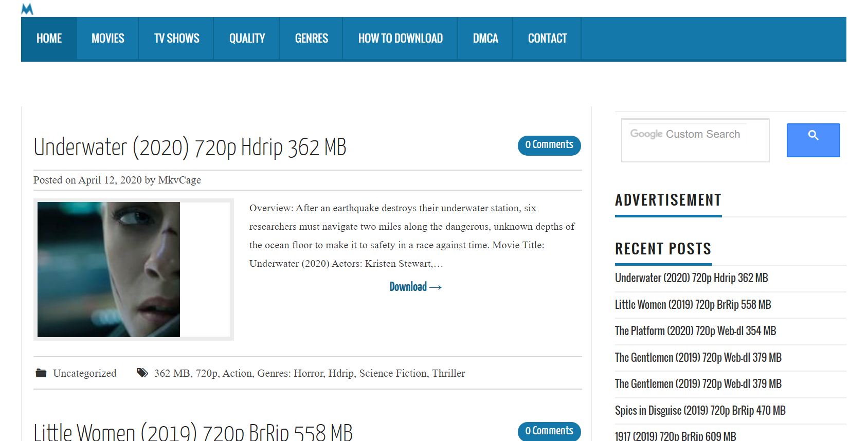Open the DMCA page
This screenshot has height=441, width=868.
coord(485,39)
